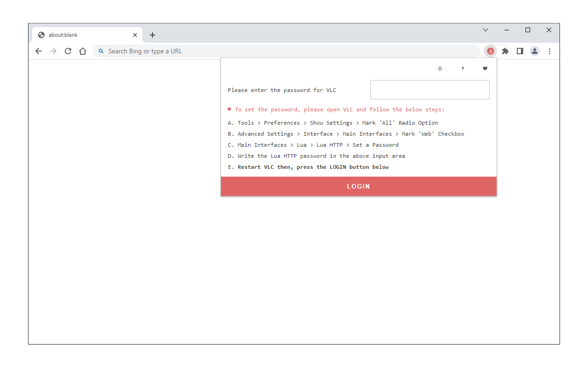This screenshot has width=588, height=368.
Task: Click step B 'Advanced Settings > Interface' line
Action: pos(346,134)
